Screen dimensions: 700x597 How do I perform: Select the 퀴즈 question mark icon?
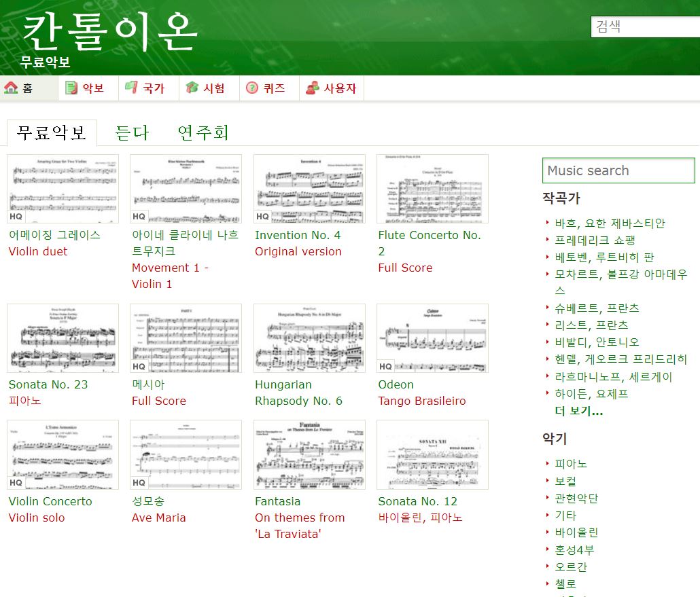tap(251, 87)
